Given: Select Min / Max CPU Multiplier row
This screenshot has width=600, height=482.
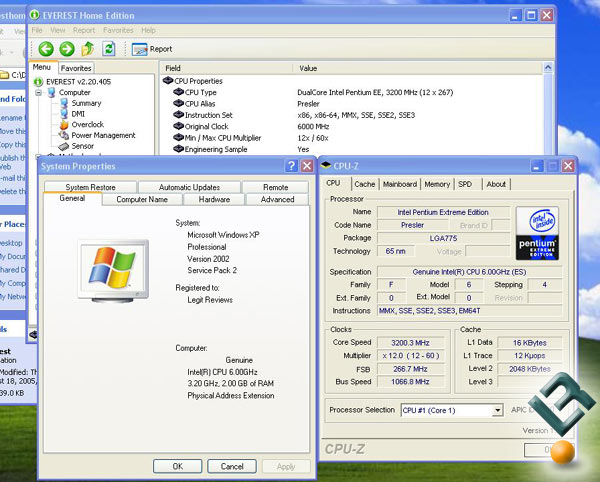Looking at the screenshot, I should [223, 138].
